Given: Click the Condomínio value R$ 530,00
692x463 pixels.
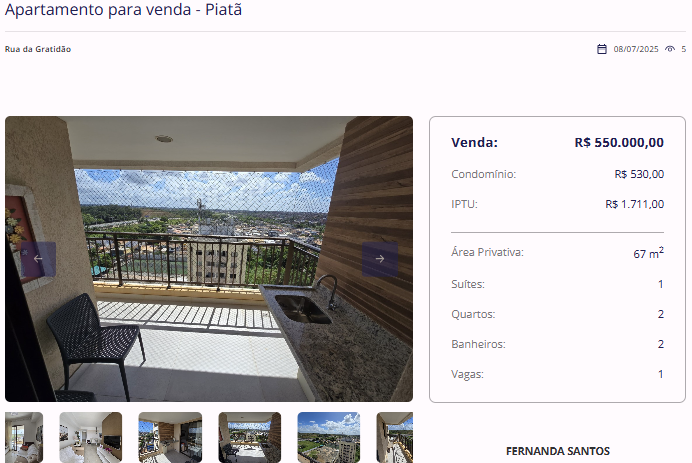Looking at the screenshot, I should [639, 174].
